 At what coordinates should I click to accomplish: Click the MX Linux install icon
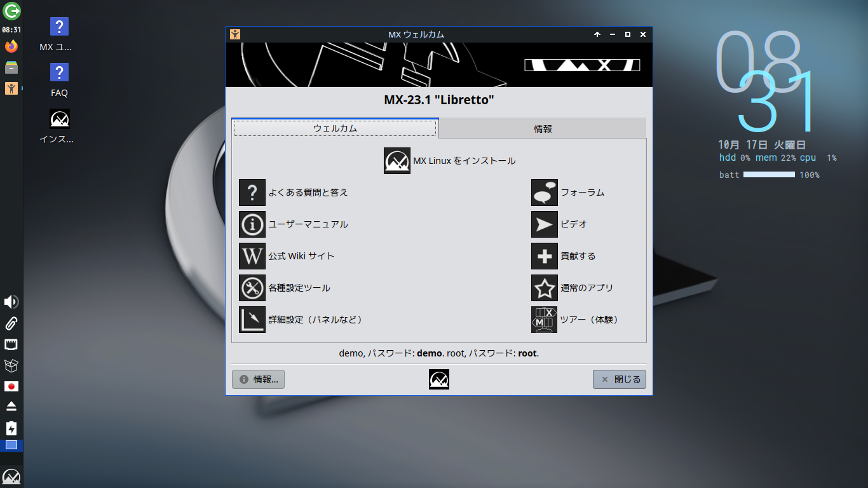(x=397, y=161)
